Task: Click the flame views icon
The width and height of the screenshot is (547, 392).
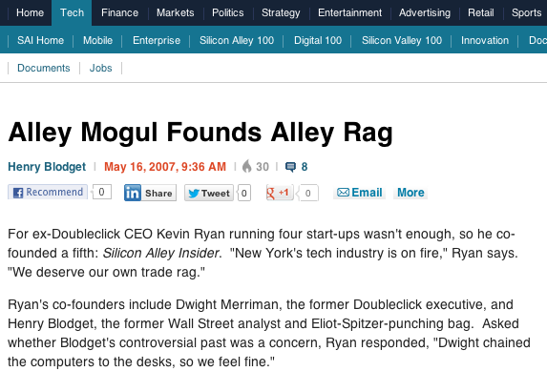Action: point(246,167)
